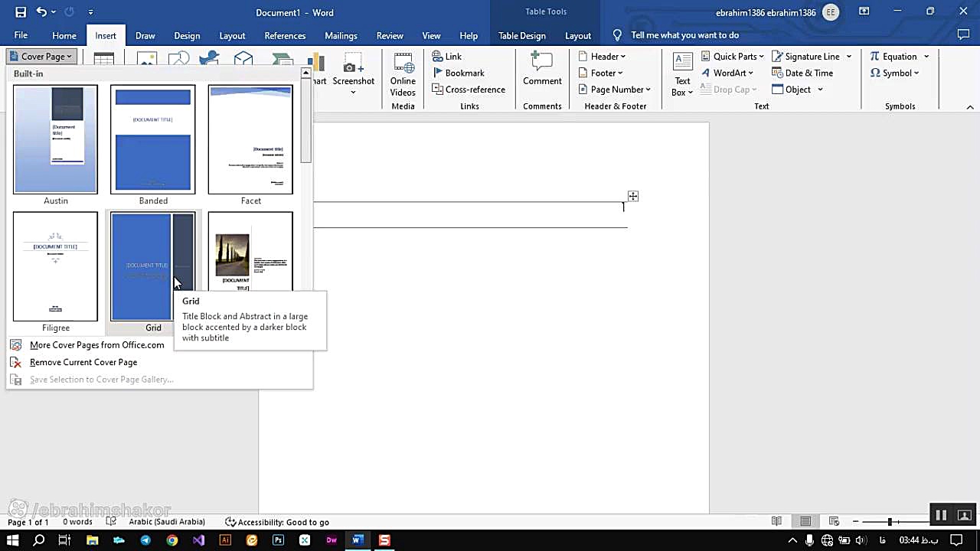Insert a Text Box

(x=682, y=74)
